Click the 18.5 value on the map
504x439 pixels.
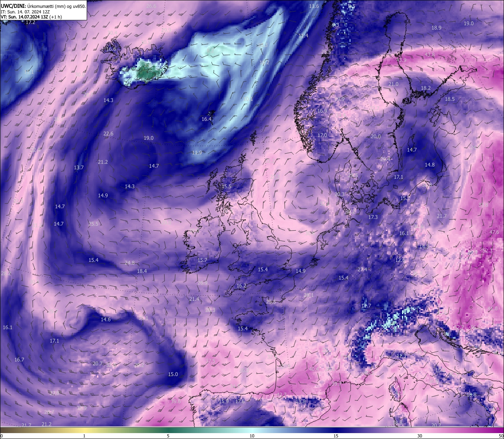(450, 99)
